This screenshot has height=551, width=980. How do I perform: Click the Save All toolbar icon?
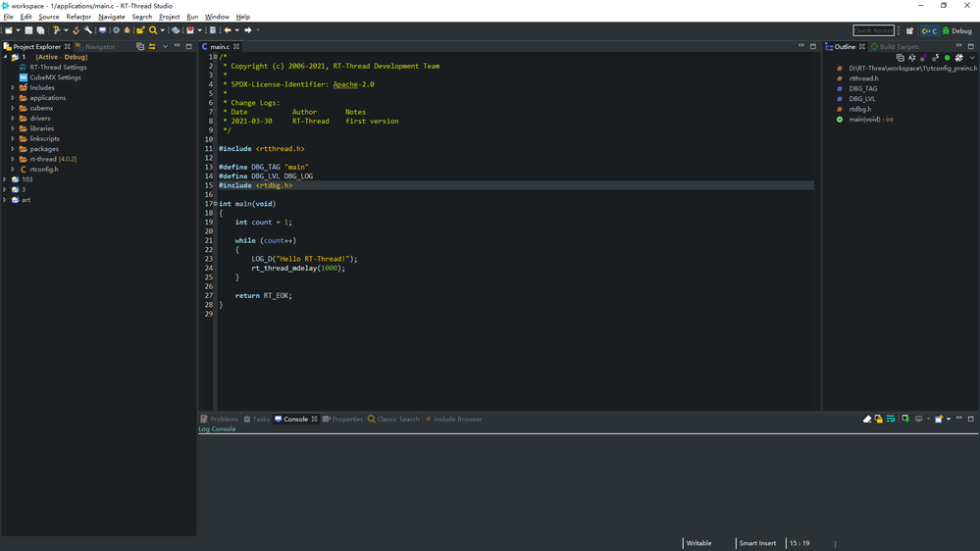pos(40,30)
